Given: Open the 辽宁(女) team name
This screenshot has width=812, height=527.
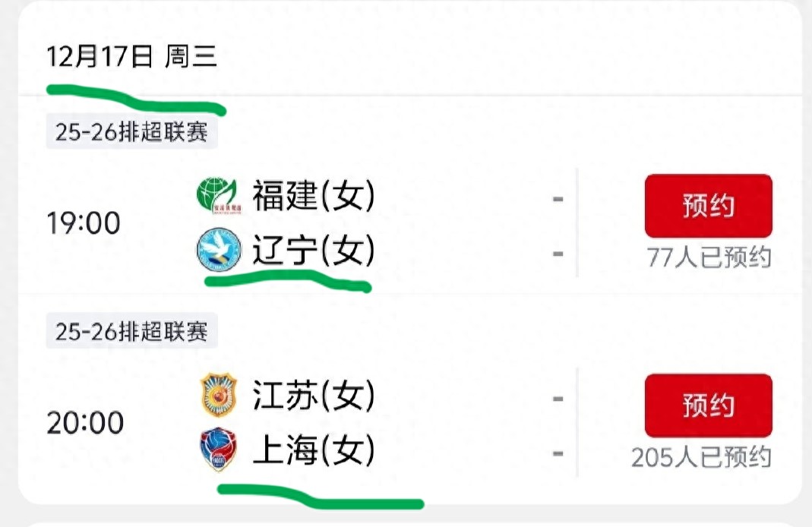Looking at the screenshot, I should coord(314,251).
